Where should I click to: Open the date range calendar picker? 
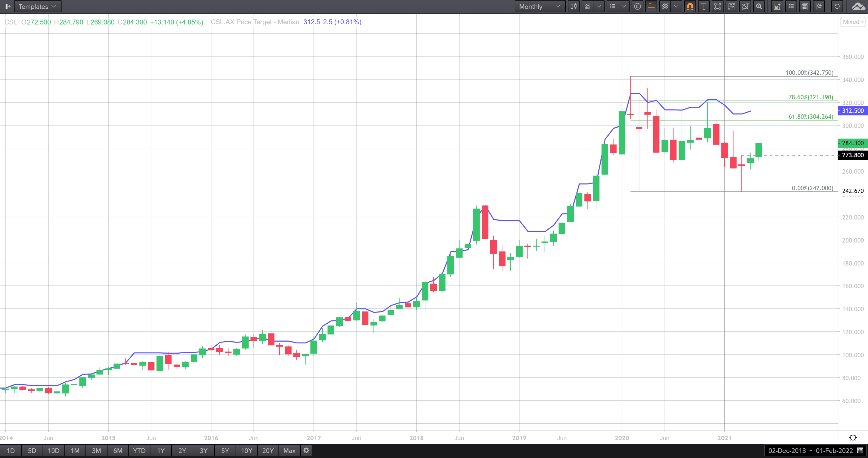tap(860, 451)
